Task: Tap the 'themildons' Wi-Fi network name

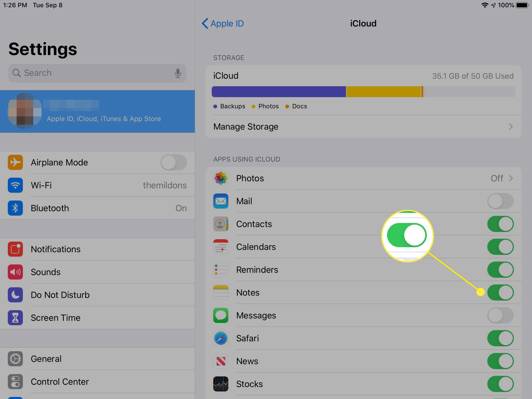Action: pyautogui.click(x=165, y=185)
